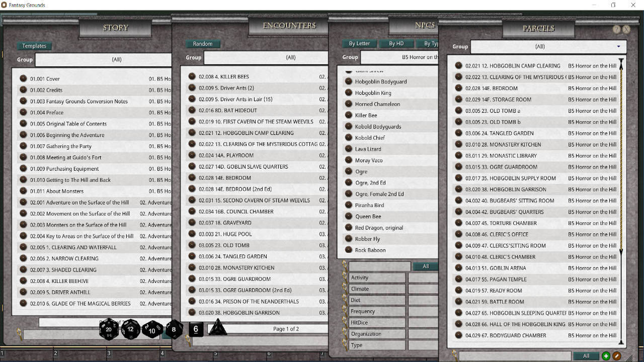This screenshot has width=644, height=362.
Task: Toggle edit mode with the pencil icon in Parcels
Action: click(x=617, y=355)
